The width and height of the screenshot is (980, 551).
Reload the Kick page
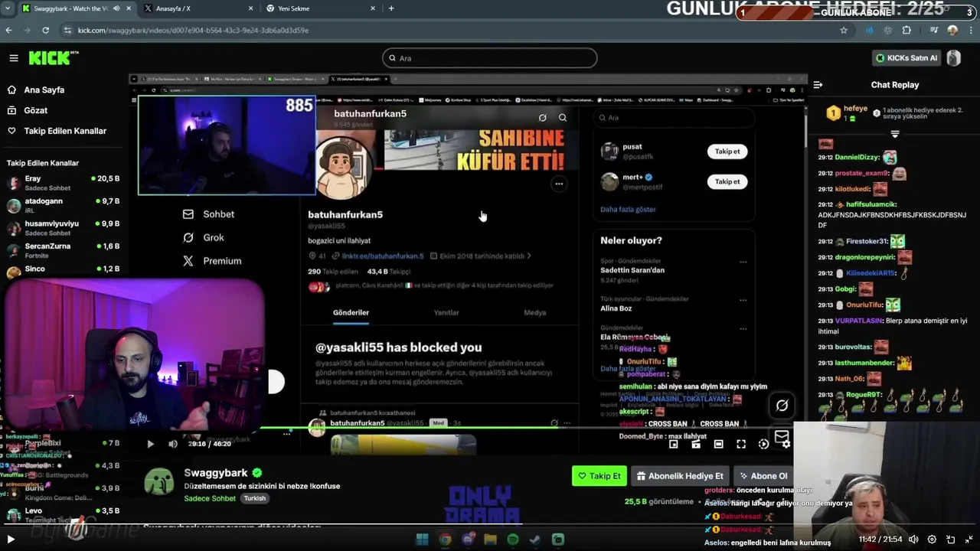45,31
